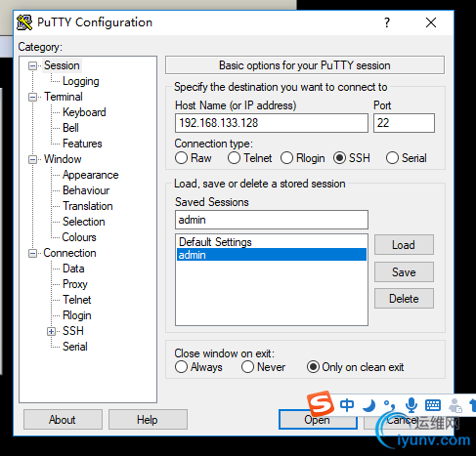Collapse the Connection tree node
The width and height of the screenshot is (476, 456).
point(32,253)
